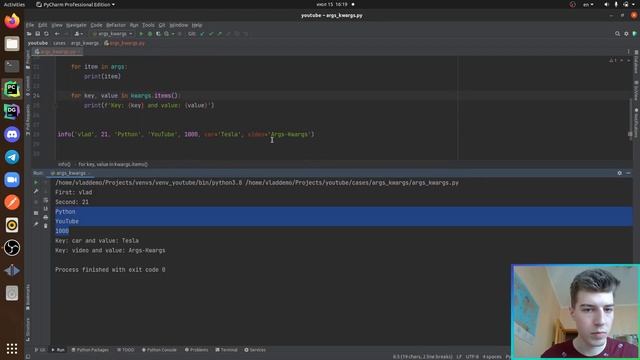Click the Reload from disk toolbar icon
Screen dimensions: 640x360
coord(46,34)
